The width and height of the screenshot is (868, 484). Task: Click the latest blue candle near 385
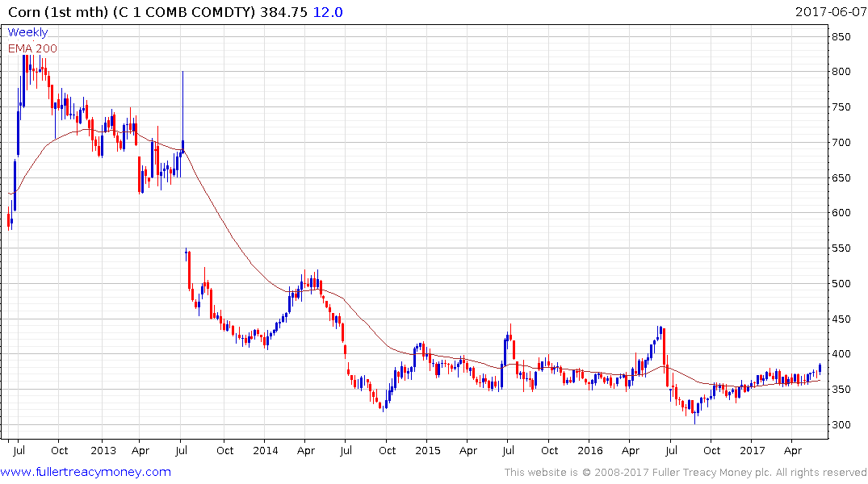click(820, 369)
